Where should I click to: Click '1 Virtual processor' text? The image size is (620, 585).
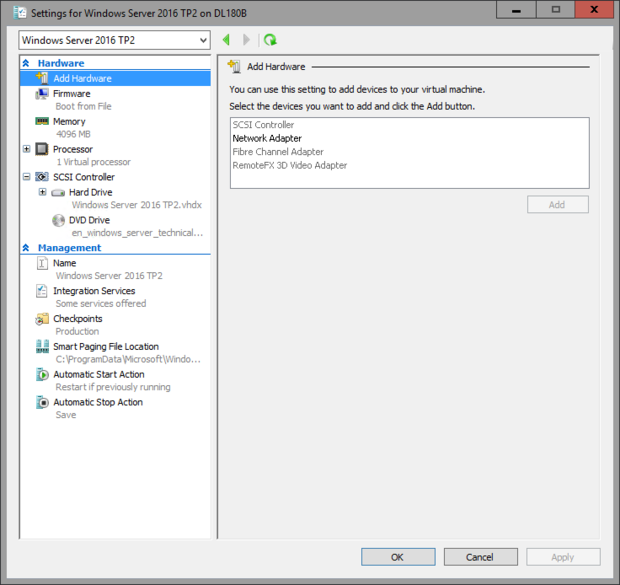point(93,162)
